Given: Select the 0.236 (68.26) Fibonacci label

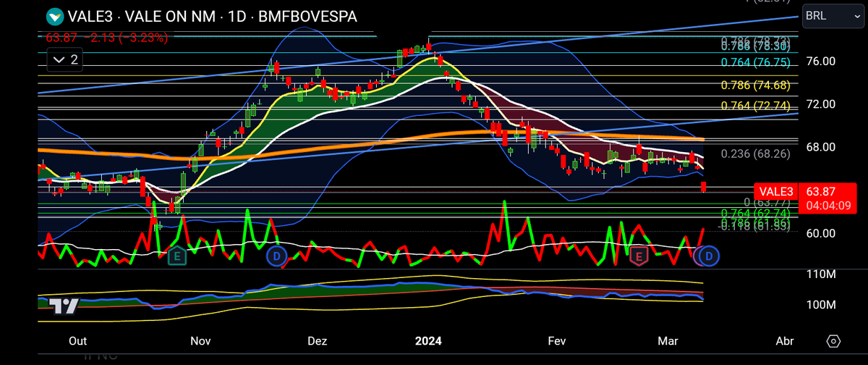Looking at the screenshot, I should click(x=755, y=154).
